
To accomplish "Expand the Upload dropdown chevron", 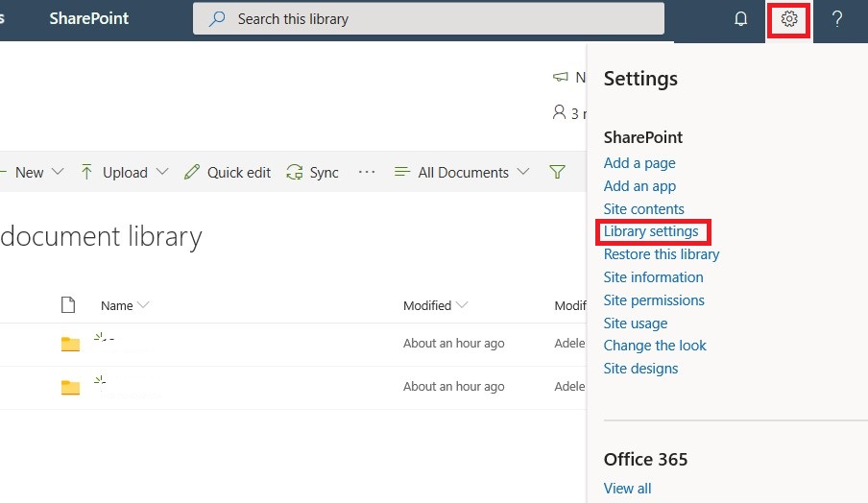I will click(x=162, y=172).
